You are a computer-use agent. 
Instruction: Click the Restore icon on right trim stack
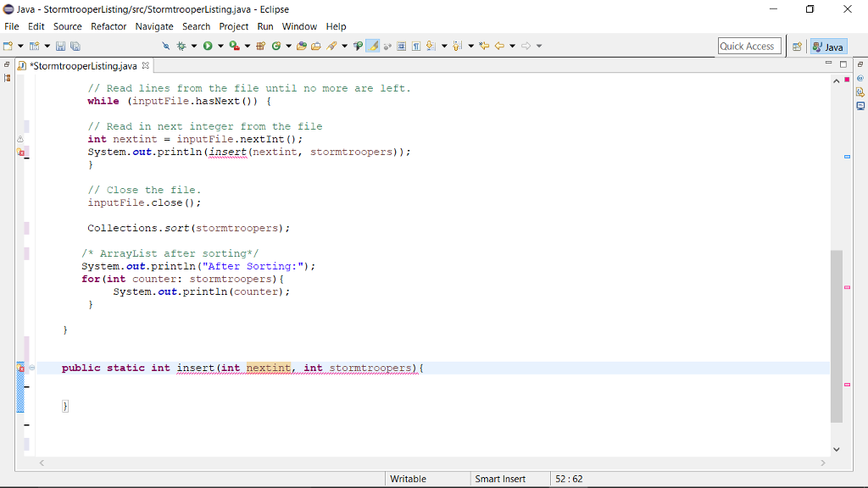860,64
